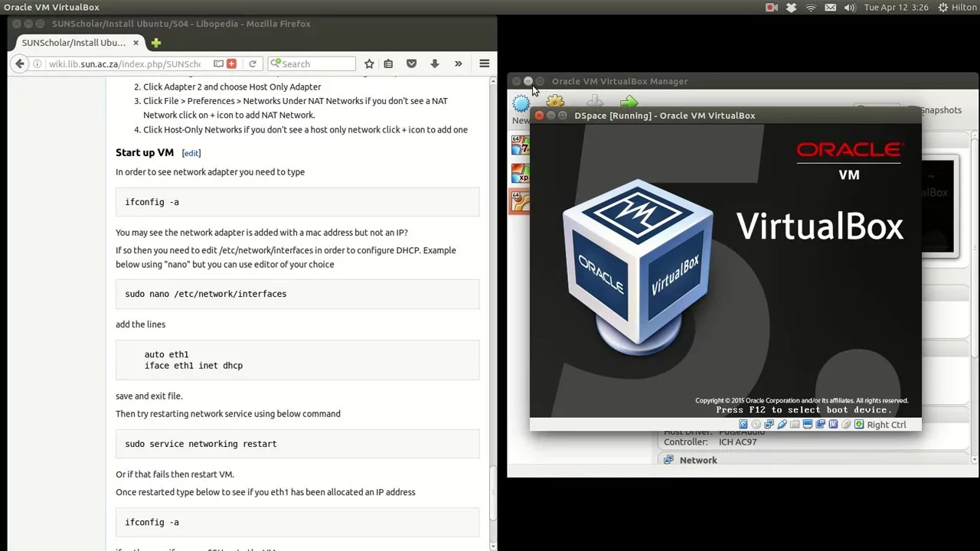Click VirtualBox Manager details scrollbar down arrow
The height and width of the screenshot is (551, 980).
click(975, 459)
